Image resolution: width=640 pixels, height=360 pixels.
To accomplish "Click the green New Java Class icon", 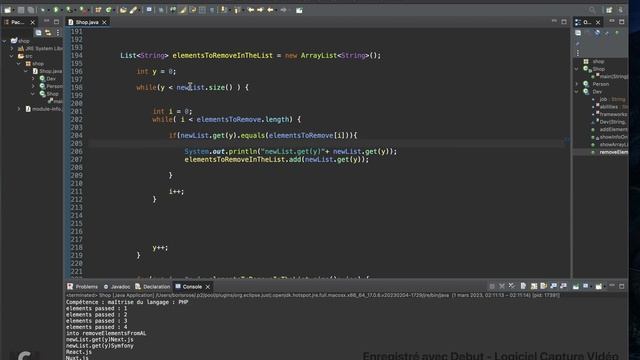I will click(x=109, y=10).
